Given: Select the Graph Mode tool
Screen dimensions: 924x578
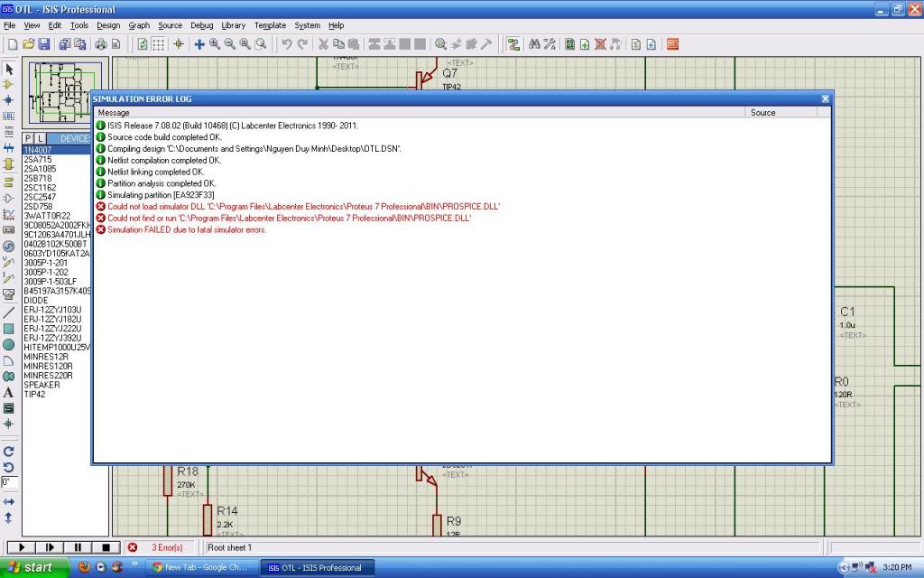Looking at the screenshot, I should [x=9, y=215].
